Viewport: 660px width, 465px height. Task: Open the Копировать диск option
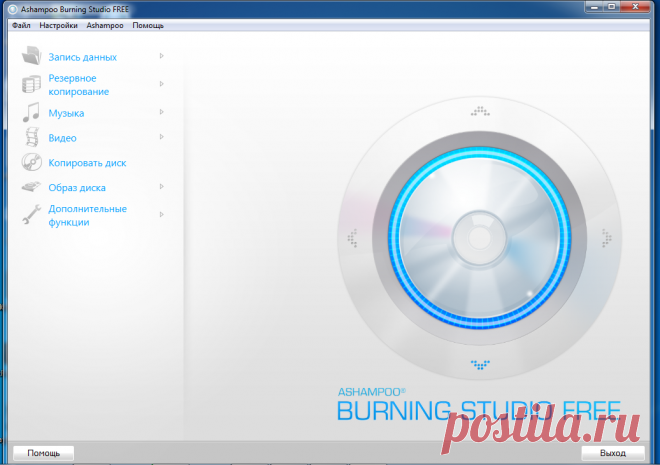[87, 163]
